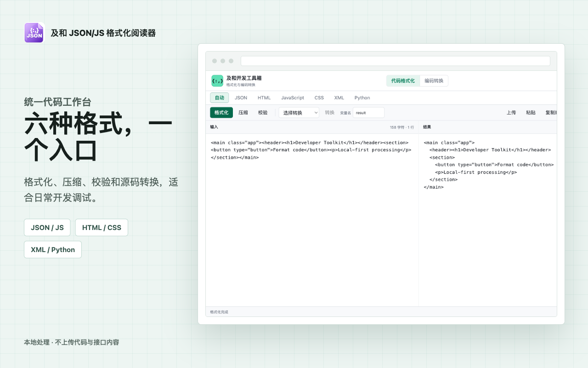Click the green braces toolbox logo icon
The height and width of the screenshot is (368, 588).
[217, 81]
